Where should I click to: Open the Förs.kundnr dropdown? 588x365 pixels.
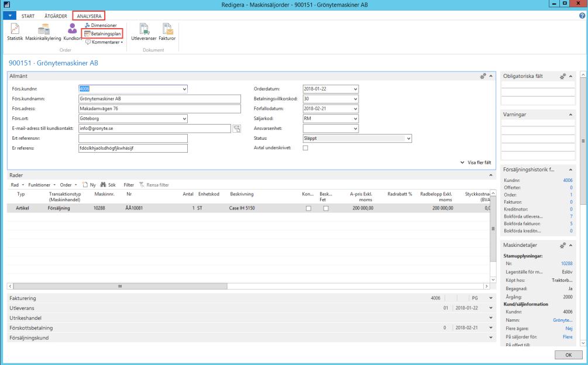point(184,89)
